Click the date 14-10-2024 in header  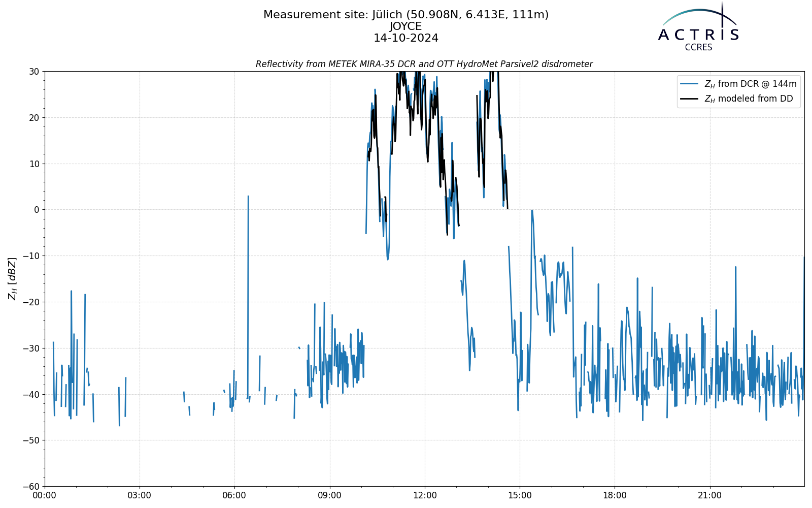coord(406,38)
